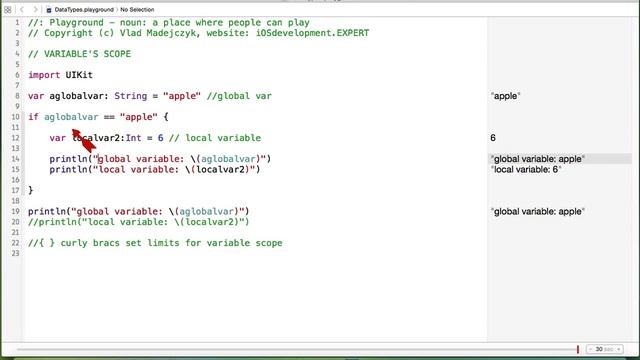640x360 pixels.
Task: Click println local variable statement on line 15
Action: (155, 169)
